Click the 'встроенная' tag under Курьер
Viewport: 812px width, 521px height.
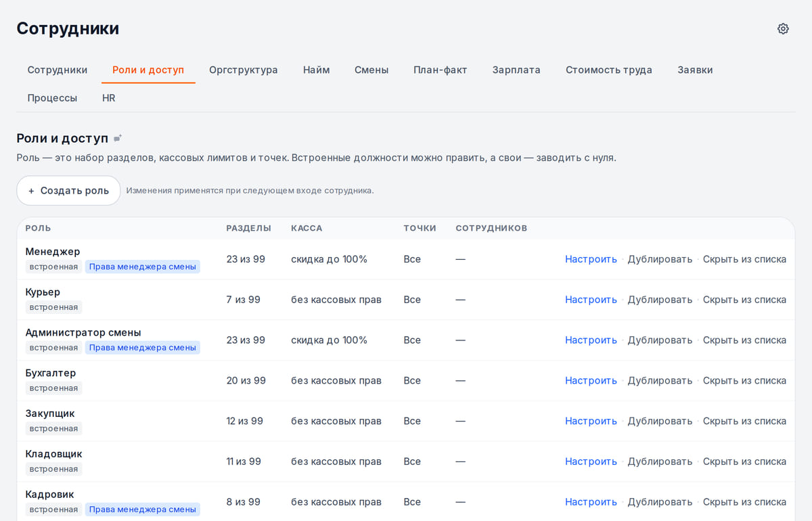tap(53, 307)
